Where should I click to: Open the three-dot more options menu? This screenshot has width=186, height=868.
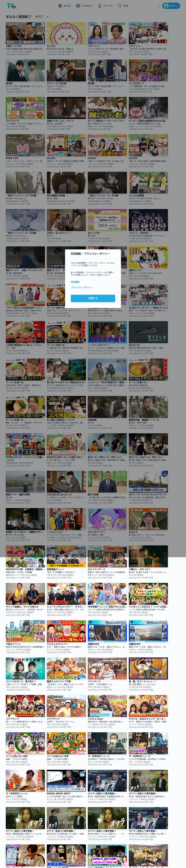click(x=158, y=6)
